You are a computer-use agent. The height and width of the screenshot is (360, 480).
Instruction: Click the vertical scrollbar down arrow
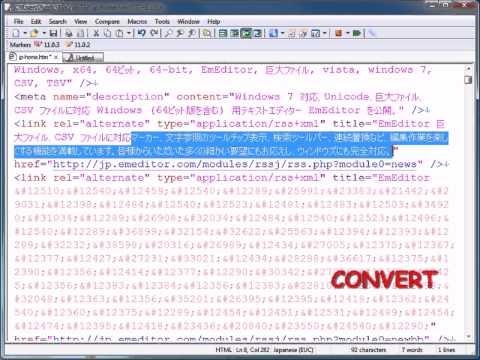pyautogui.click(x=468, y=336)
